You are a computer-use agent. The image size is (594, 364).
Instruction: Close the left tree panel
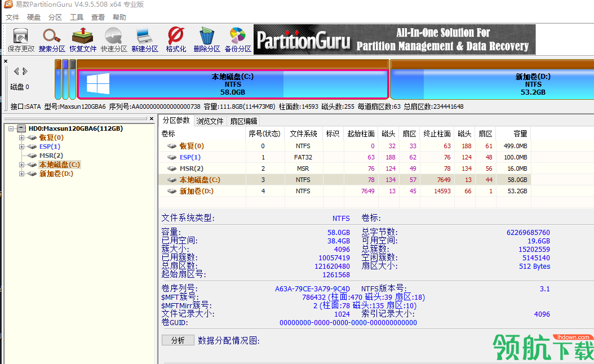pos(152,118)
